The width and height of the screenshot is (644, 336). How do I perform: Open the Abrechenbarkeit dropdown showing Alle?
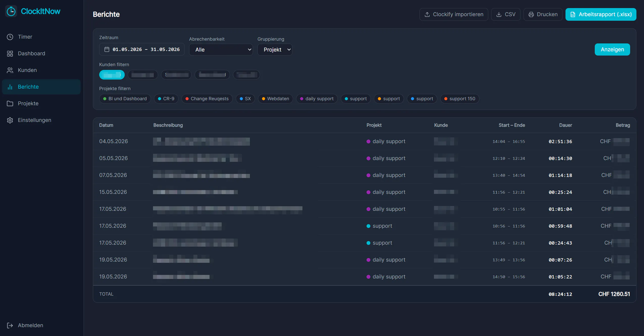point(221,50)
